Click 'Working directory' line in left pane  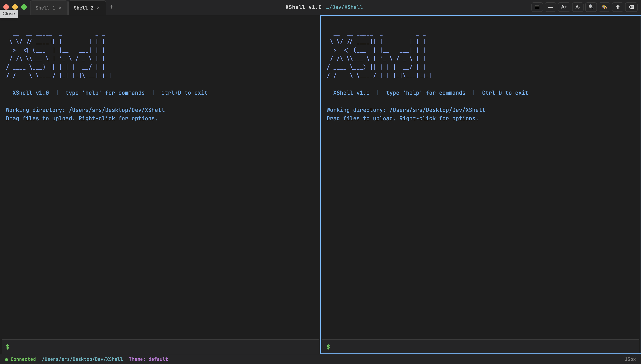[x=85, y=110]
